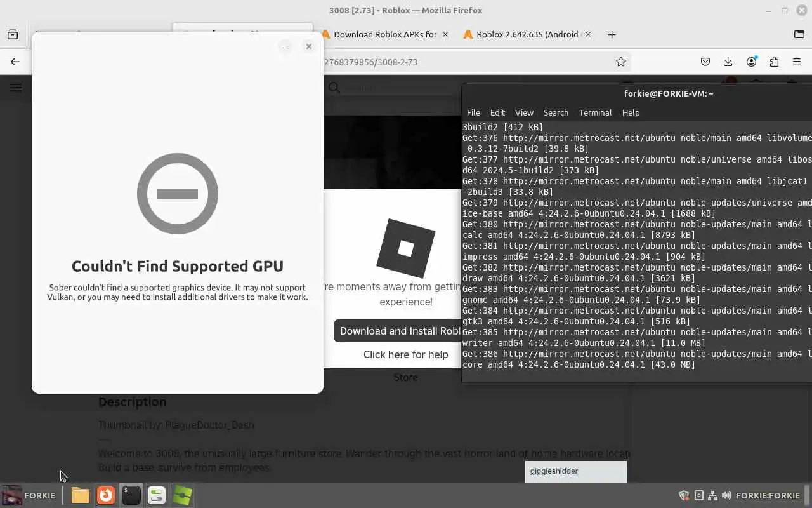
Task: Open terminal Terminal menu
Action: (595, 112)
